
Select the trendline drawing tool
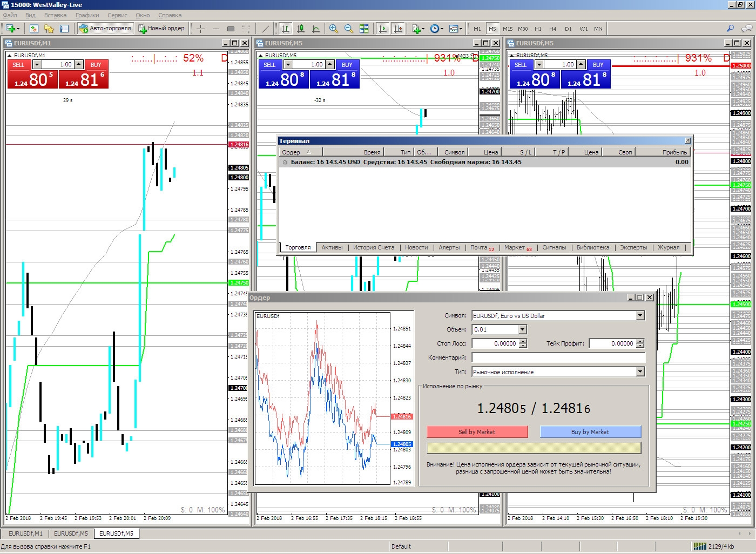click(x=265, y=29)
